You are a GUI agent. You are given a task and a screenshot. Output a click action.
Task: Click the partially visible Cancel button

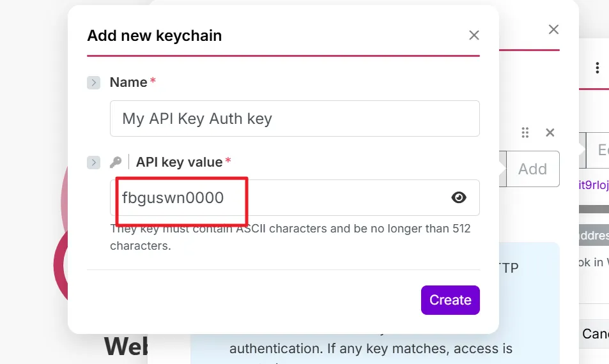pos(595,334)
